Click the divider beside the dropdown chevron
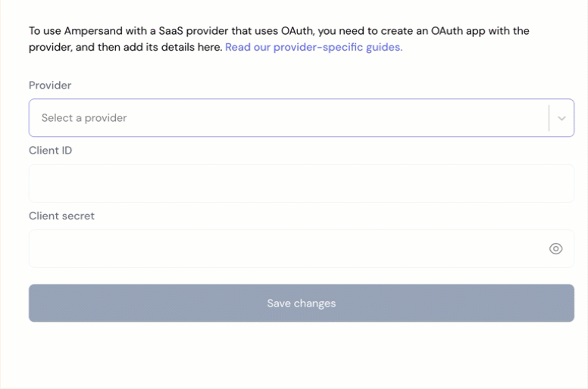Screen dimensions: 588x389 pyautogui.click(x=549, y=118)
